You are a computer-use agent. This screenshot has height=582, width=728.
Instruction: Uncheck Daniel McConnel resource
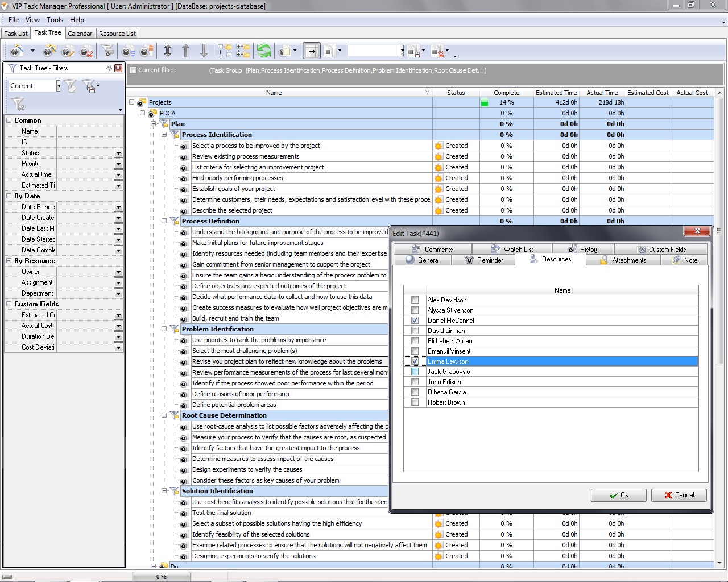[415, 321]
